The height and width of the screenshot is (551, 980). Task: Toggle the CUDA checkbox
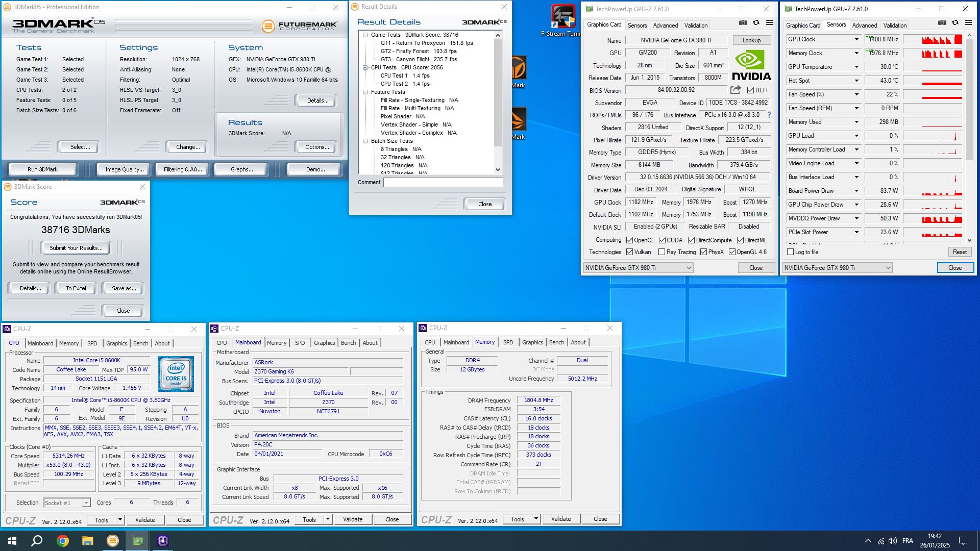(662, 240)
